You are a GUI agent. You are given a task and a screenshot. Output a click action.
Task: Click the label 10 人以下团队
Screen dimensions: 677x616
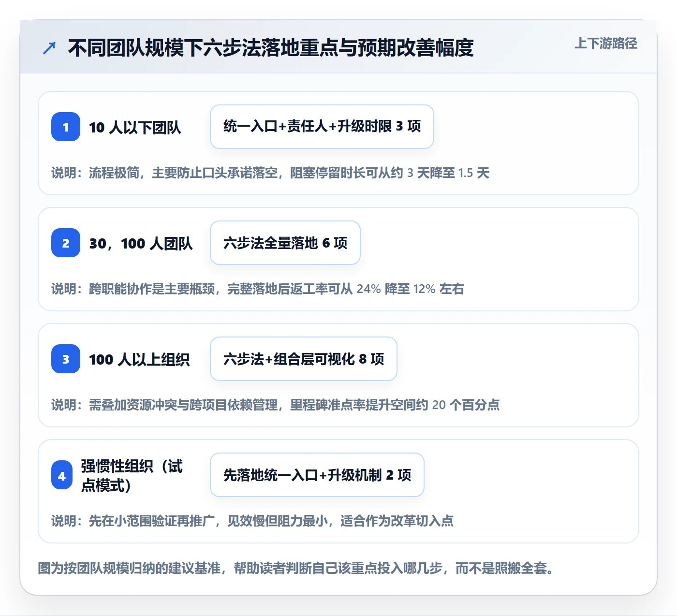(135, 127)
